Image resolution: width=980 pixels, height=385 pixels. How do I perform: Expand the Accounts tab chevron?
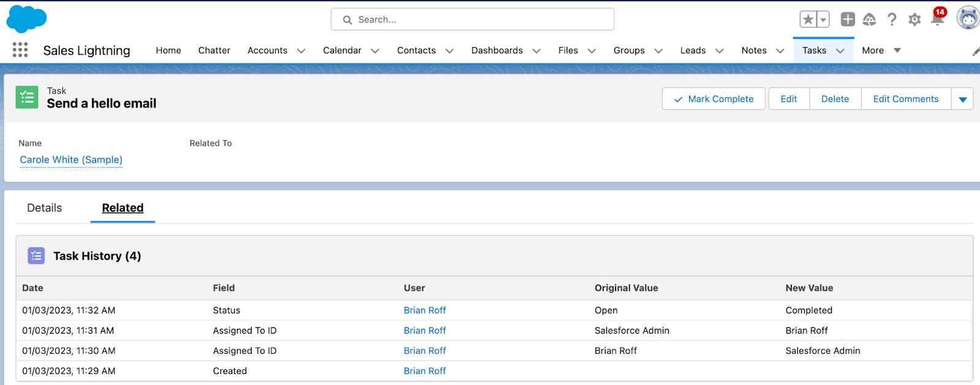(x=301, y=51)
